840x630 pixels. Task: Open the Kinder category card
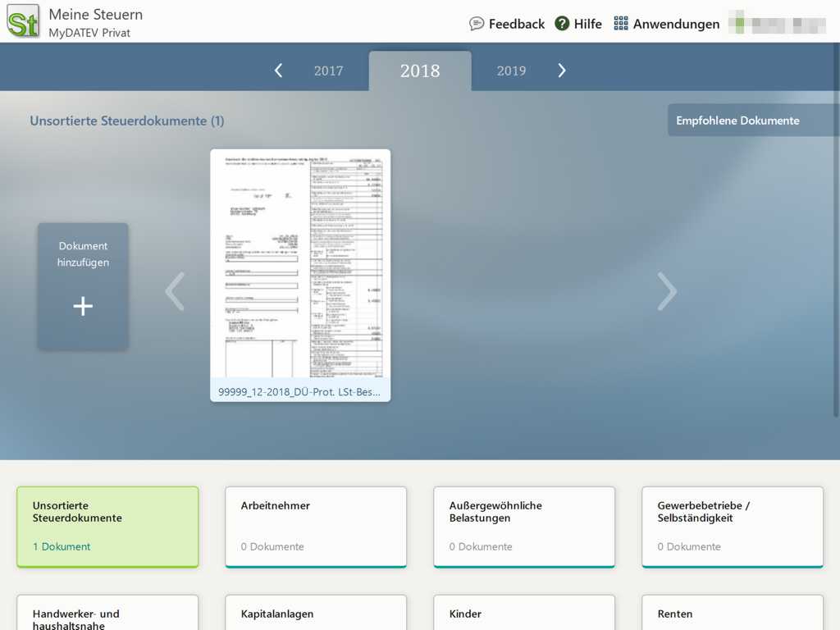coord(524,612)
